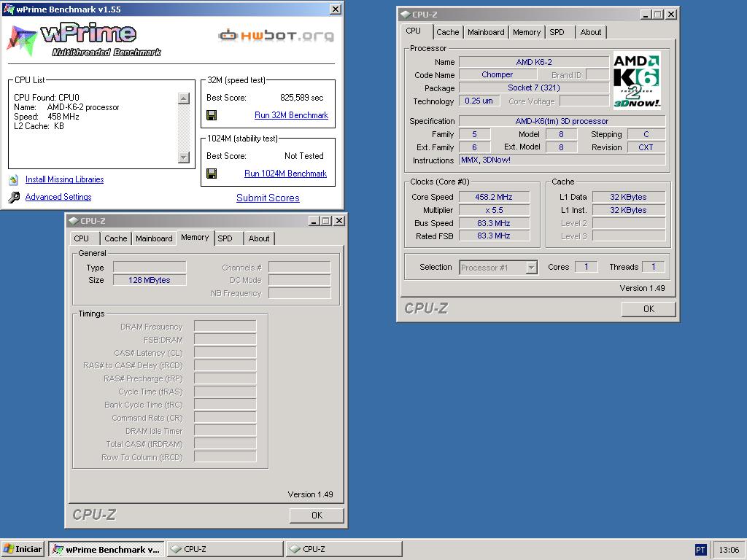Click the Technology 0.25 um value

[479, 101]
